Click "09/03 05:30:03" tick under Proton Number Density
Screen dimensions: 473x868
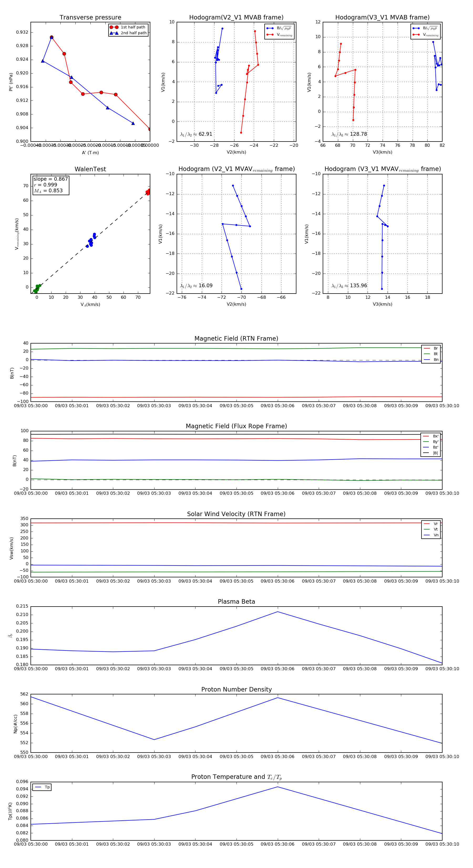[x=154, y=756]
